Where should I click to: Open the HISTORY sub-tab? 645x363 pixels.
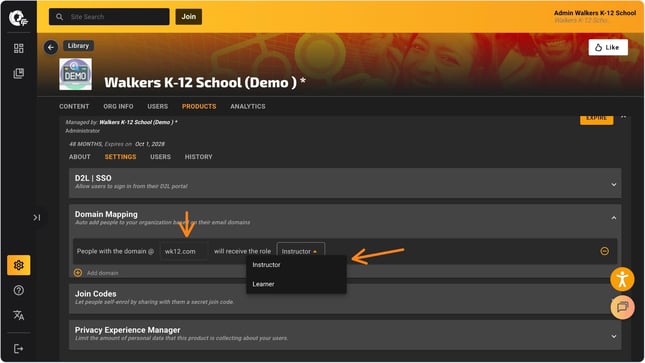coord(198,157)
